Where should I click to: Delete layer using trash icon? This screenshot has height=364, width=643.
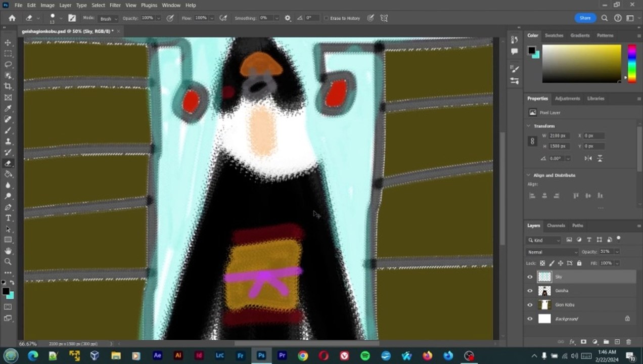point(628,342)
